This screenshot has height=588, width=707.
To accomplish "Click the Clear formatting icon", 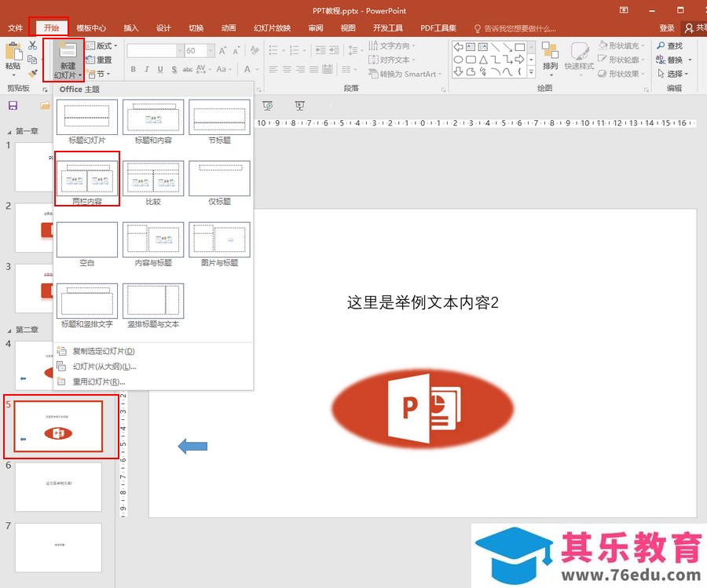I will (x=255, y=50).
